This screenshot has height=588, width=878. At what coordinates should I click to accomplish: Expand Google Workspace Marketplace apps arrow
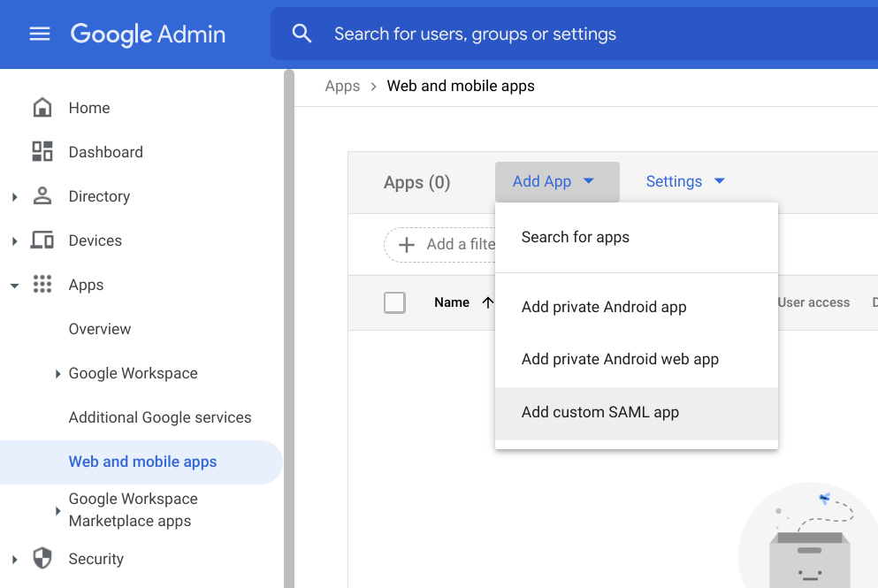coord(57,511)
